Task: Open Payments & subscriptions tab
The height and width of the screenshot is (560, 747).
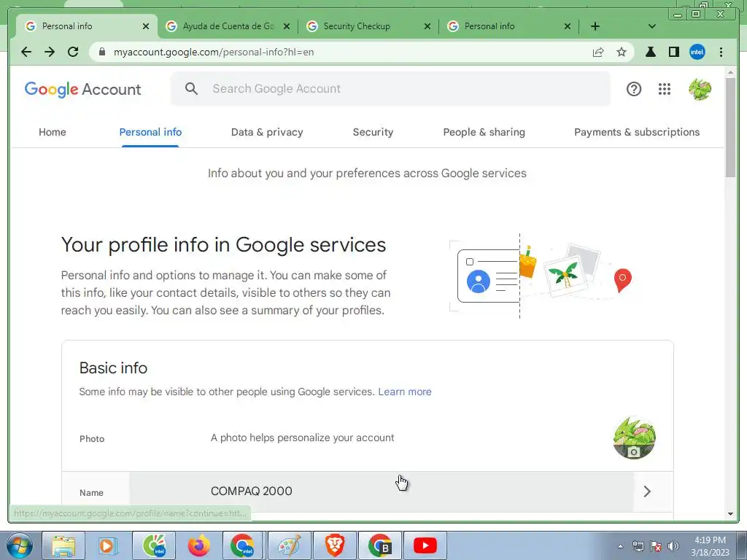Action: coord(637,132)
